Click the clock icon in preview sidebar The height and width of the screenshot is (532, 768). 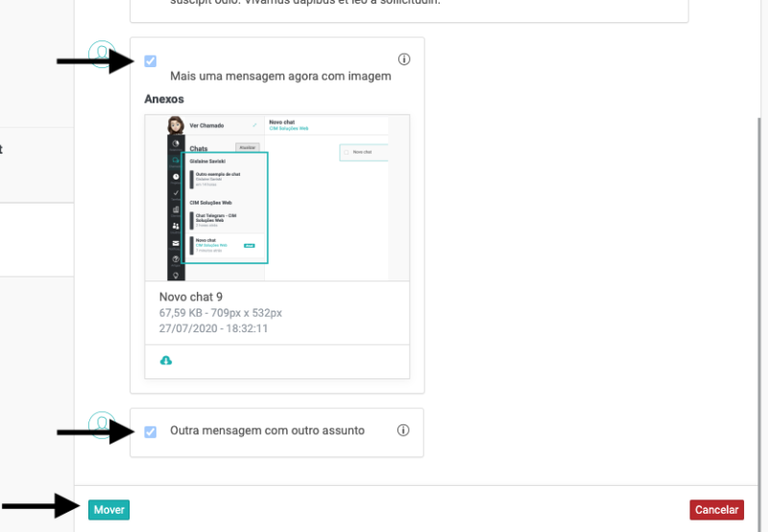coord(176,177)
